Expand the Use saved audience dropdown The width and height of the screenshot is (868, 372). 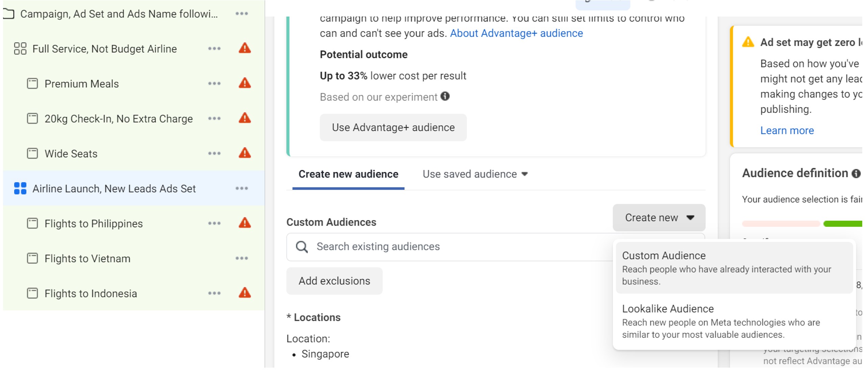475,174
